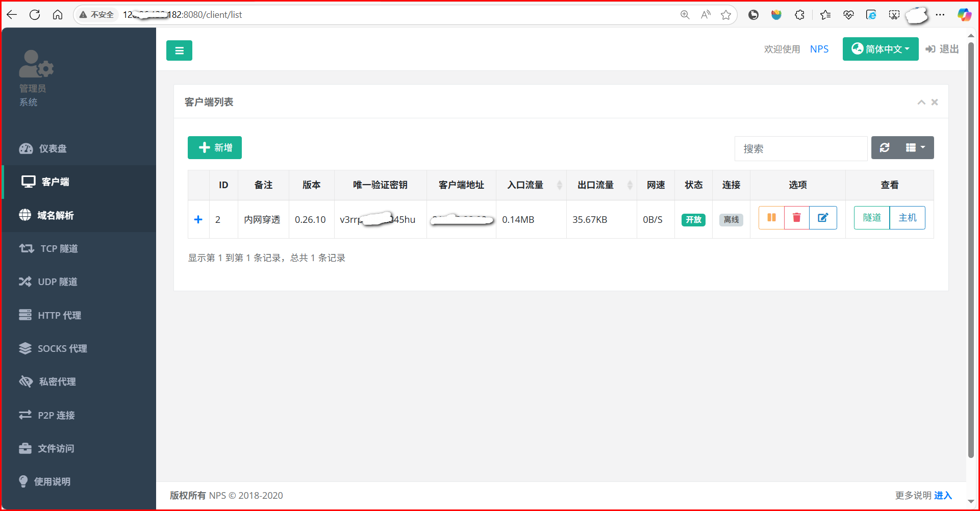
Task: Sort by 出口流量 column
Action: (601, 185)
